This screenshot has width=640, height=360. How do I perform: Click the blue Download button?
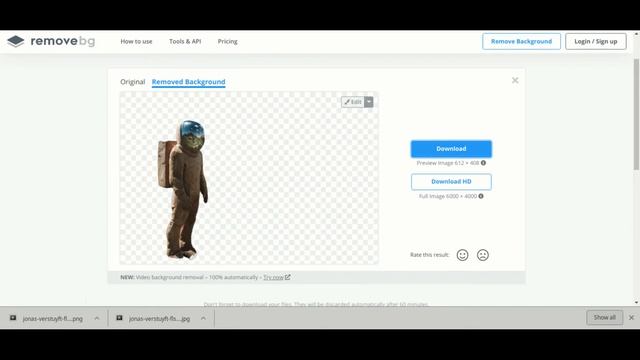[x=451, y=149]
